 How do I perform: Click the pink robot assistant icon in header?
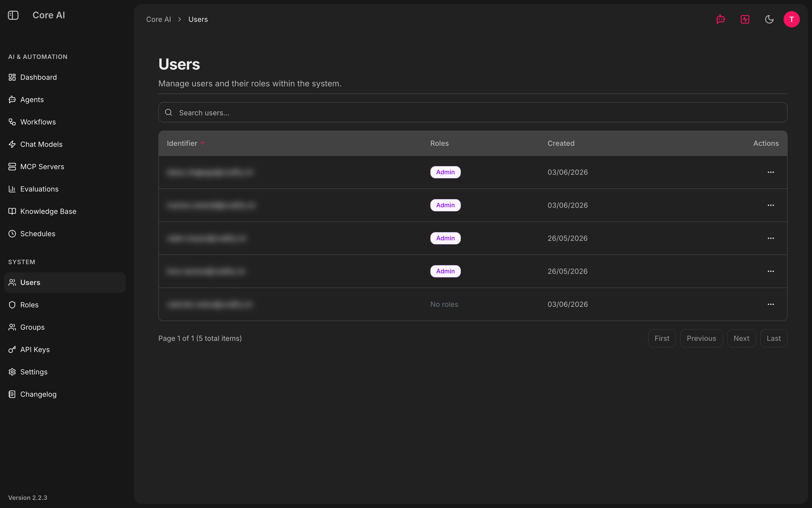pos(720,19)
